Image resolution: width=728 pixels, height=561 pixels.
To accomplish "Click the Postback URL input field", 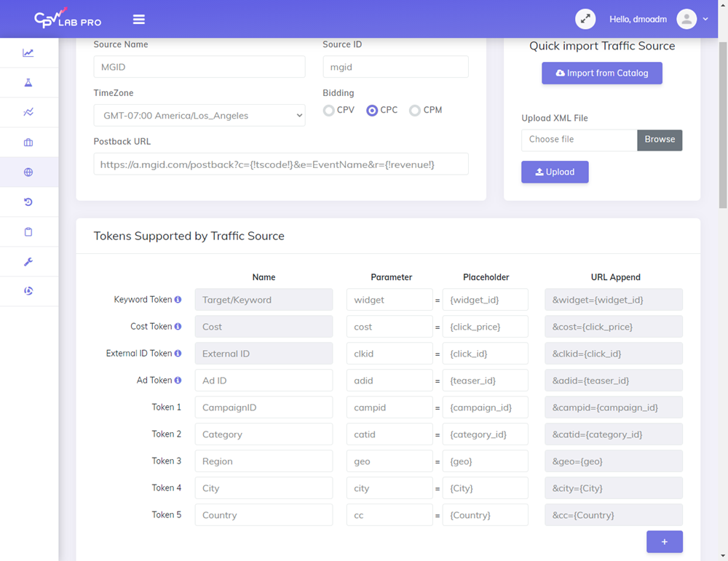I will tap(281, 164).
